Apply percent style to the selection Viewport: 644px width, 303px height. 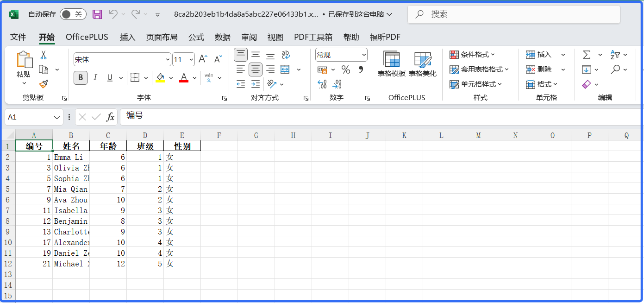coord(345,69)
